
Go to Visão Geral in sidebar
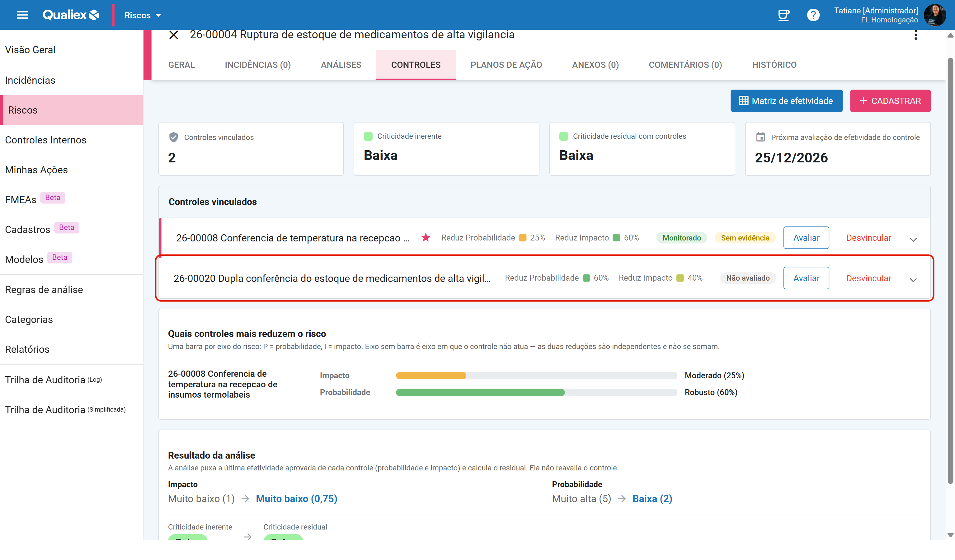[72, 50]
